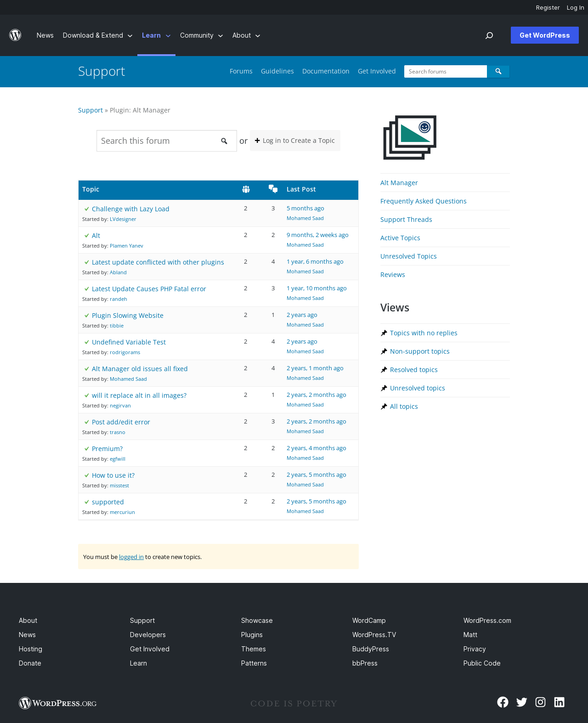Open Get Involved in Support navigation
588x723 pixels.
377,71
